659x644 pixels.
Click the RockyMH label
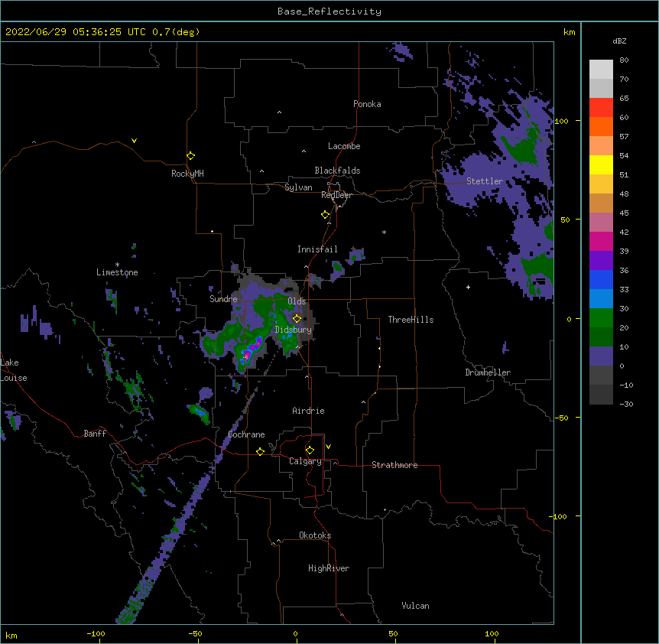[x=187, y=173]
